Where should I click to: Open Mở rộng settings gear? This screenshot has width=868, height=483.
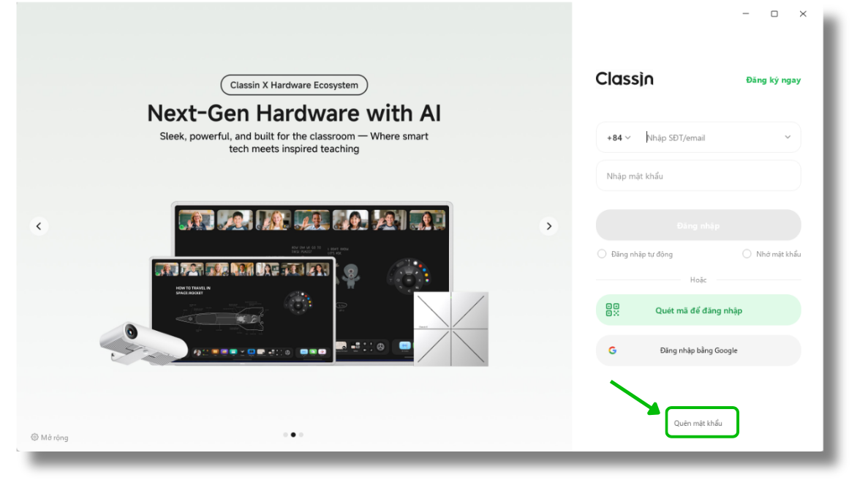(x=34, y=437)
